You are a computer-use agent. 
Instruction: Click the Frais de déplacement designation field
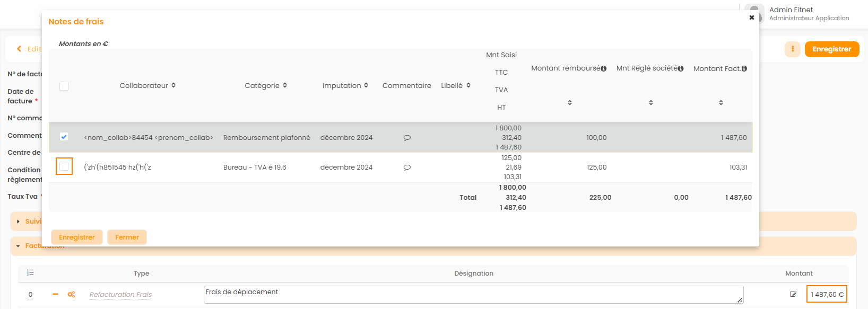point(472,295)
